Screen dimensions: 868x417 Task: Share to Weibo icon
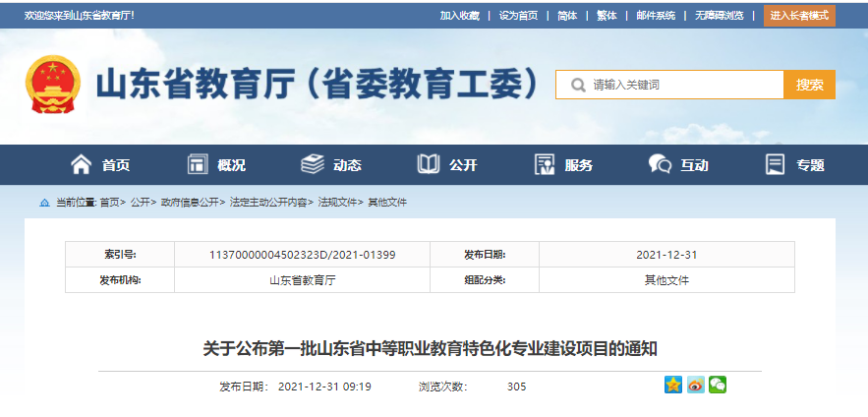pyautogui.click(x=695, y=385)
